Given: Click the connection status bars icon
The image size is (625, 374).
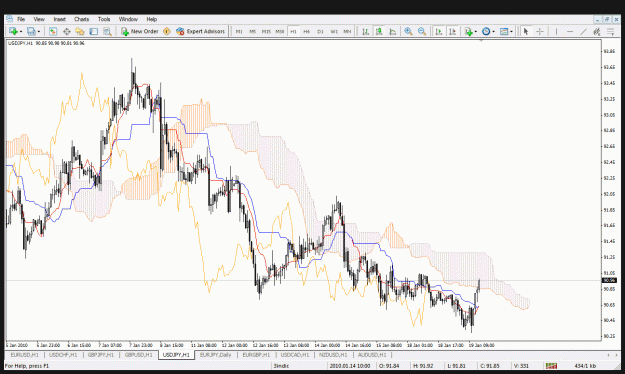Looking at the screenshot, I should click(551, 366).
